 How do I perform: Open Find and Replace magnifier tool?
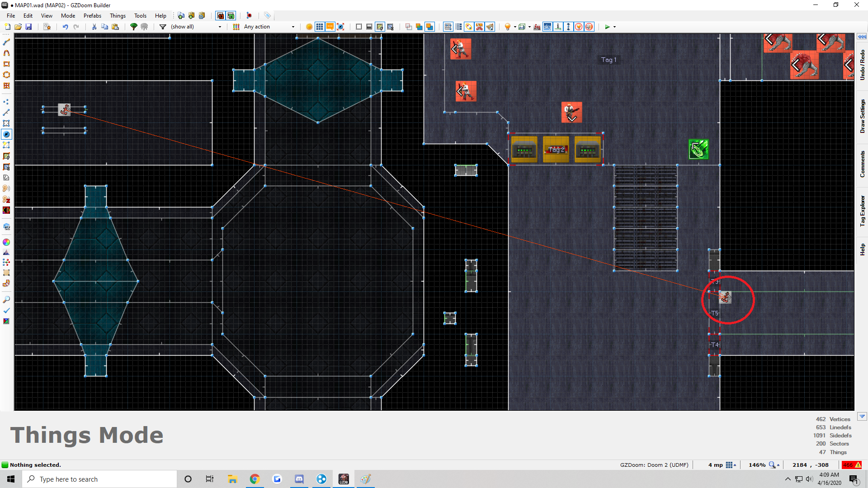(6, 300)
